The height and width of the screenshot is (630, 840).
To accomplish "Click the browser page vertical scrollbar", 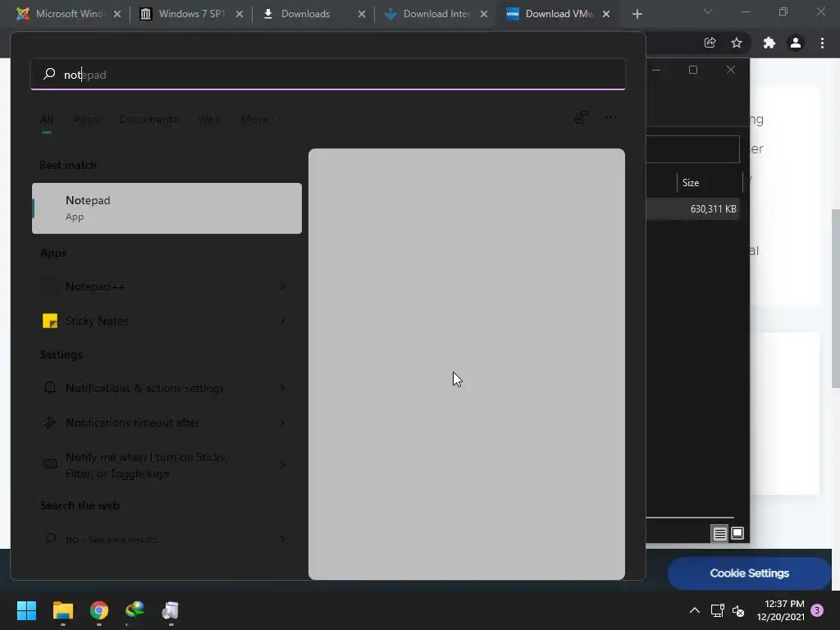I will [835, 298].
